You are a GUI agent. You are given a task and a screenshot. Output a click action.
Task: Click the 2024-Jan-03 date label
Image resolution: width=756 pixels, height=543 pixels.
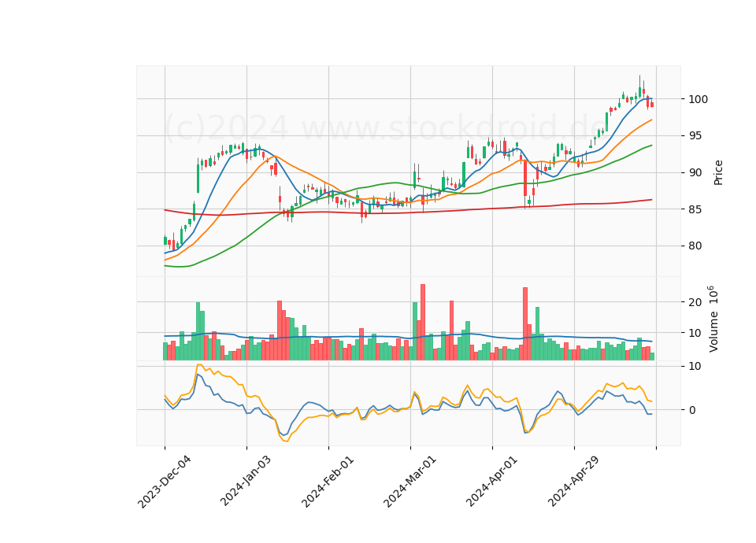click(246, 480)
